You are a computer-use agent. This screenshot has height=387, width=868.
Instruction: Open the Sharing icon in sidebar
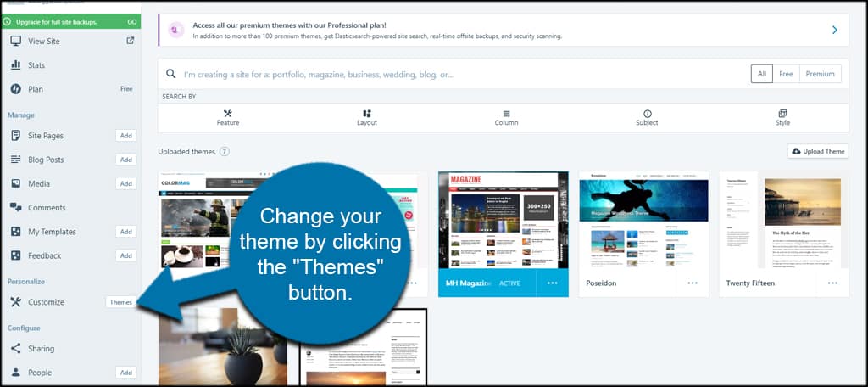(x=15, y=348)
